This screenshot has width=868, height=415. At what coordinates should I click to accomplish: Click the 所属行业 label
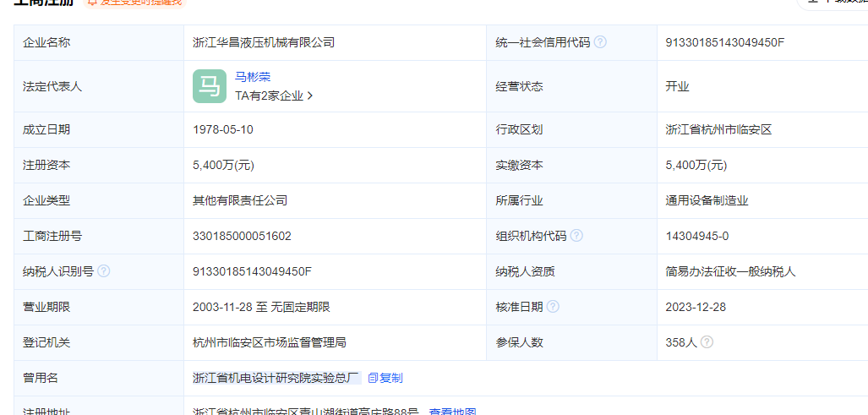click(x=519, y=201)
